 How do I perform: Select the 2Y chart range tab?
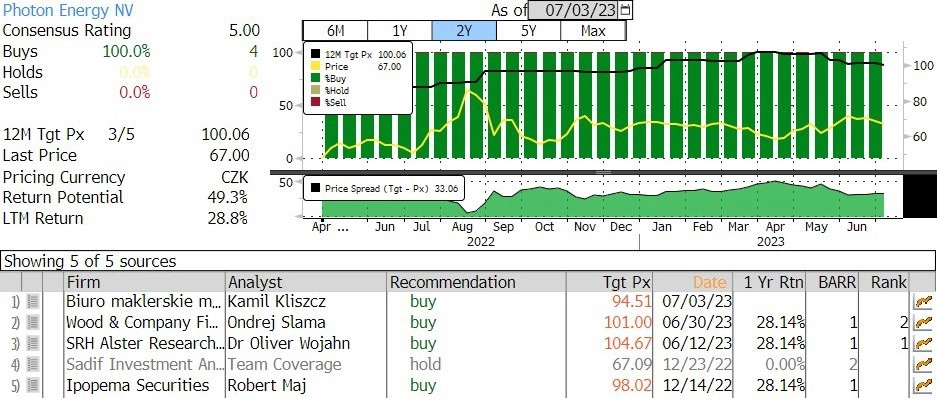(464, 30)
